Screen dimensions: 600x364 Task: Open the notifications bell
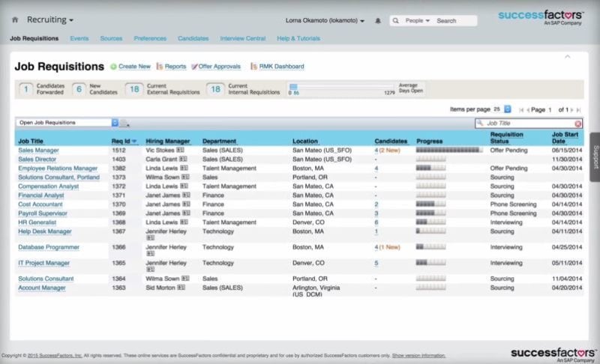(x=378, y=21)
